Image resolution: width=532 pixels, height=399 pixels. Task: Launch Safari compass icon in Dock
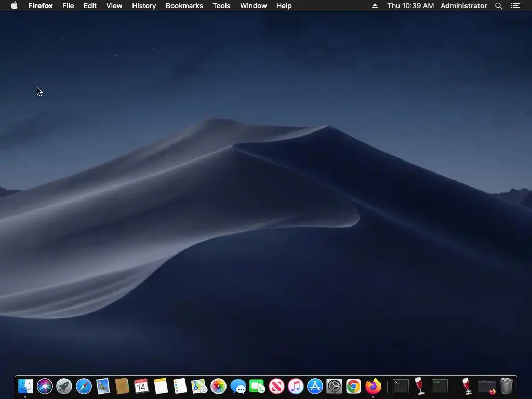[x=84, y=386]
